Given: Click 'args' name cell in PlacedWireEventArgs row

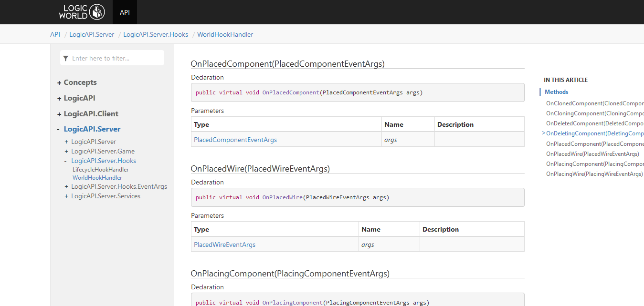Looking at the screenshot, I should (389, 245).
